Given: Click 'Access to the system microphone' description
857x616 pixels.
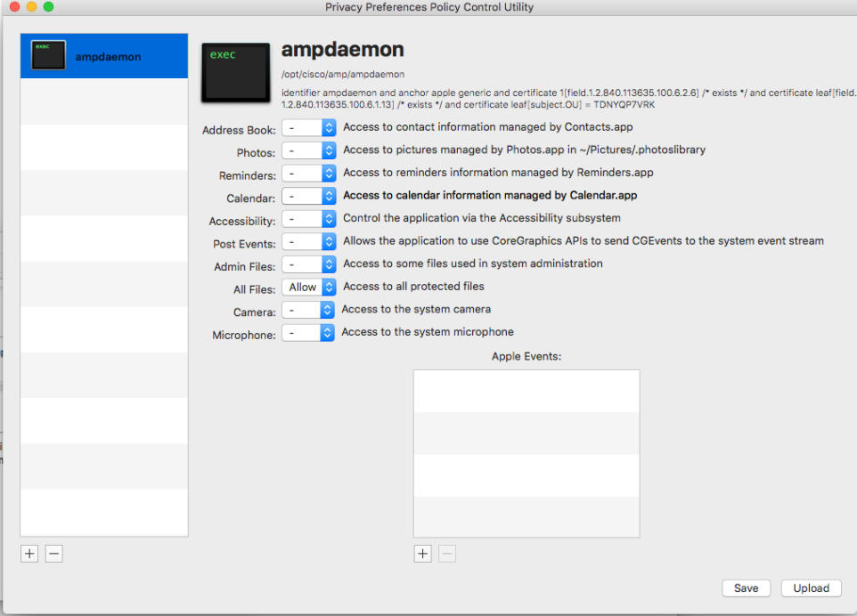Looking at the screenshot, I should 428,332.
